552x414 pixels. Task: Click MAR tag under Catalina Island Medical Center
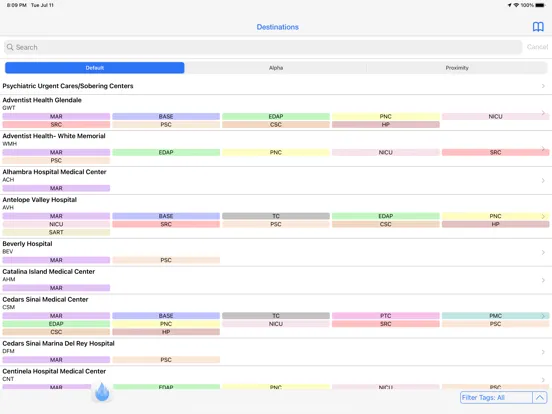[56, 288]
